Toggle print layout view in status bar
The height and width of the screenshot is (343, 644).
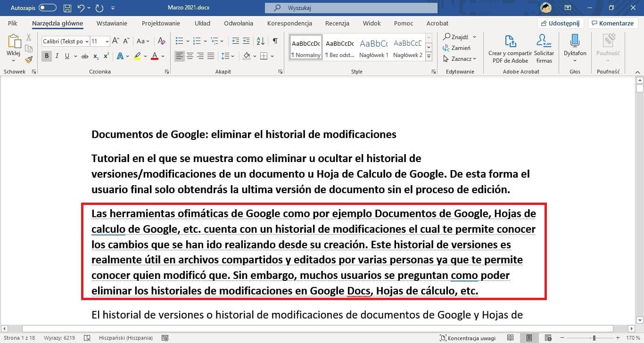pyautogui.click(x=529, y=338)
